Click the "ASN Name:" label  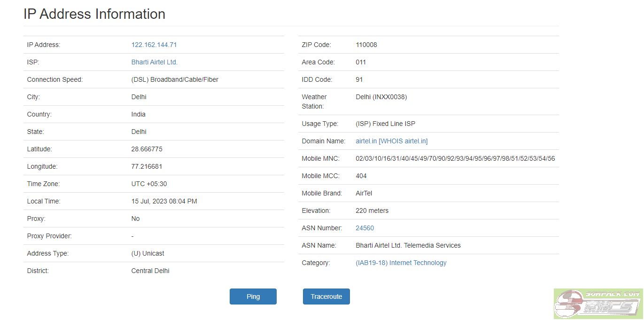pos(319,245)
